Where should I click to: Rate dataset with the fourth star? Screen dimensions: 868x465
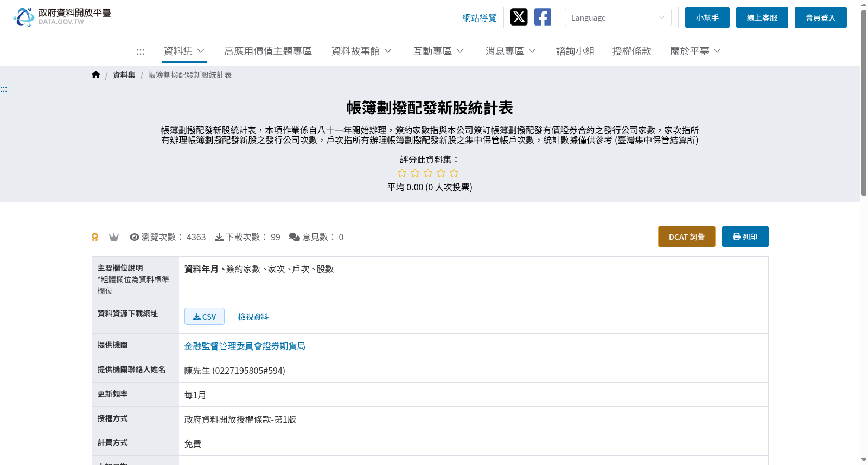click(441, 173)
